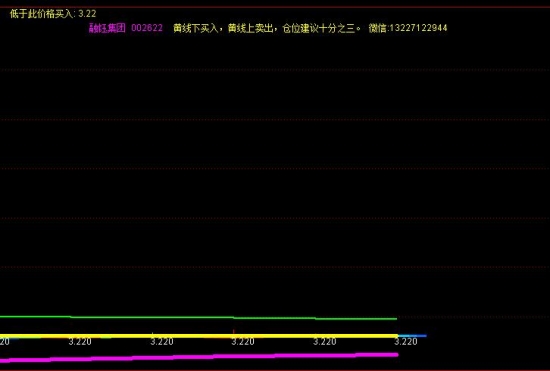Open the magenta 融钰集团 stock name
This screenshot has width=550, height=371.
click(107, 28)
